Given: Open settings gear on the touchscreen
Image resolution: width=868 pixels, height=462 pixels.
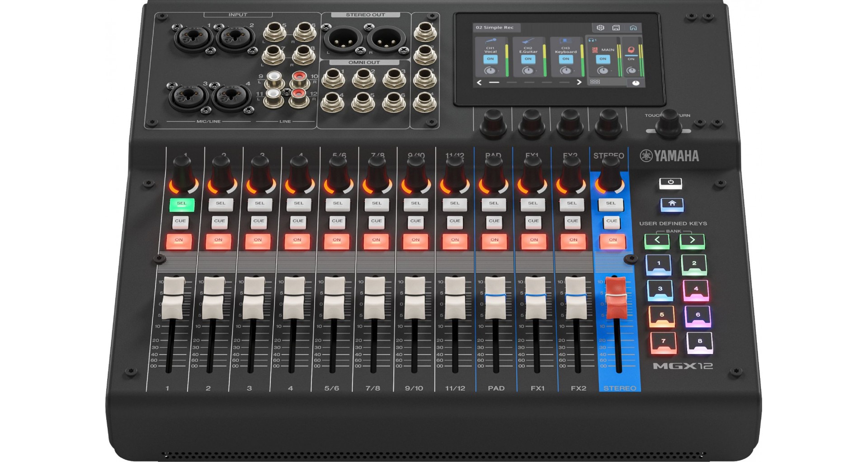Looking at the screenshot, I should click(x=600, y=28).
